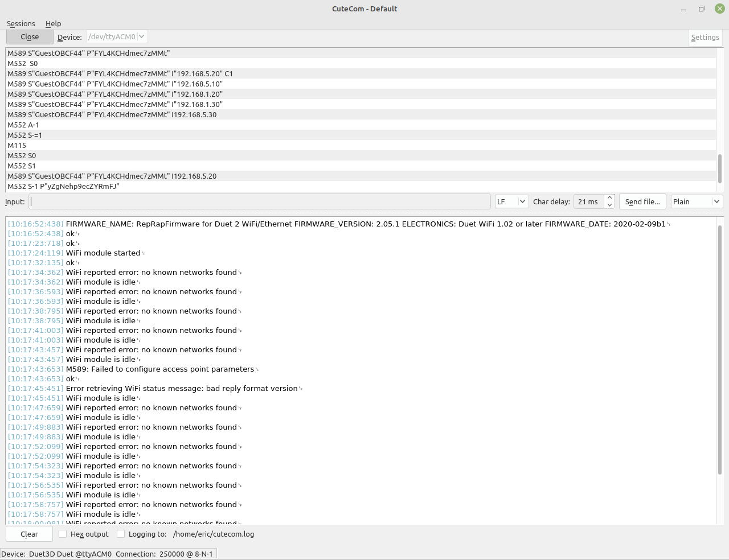Expand the /dev/ttyACM0 device dropdown

click(117, 36)
